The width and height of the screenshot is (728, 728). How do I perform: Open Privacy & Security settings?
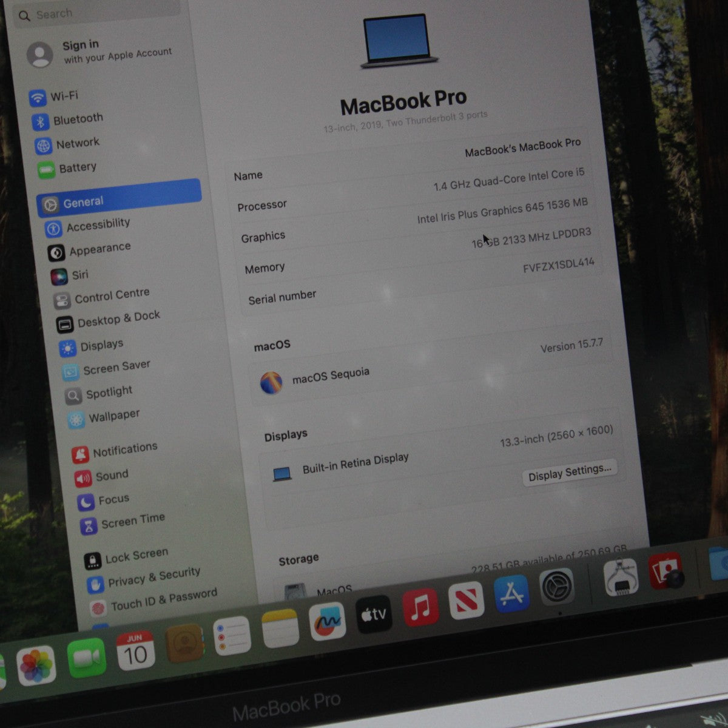tap(144, 579)
